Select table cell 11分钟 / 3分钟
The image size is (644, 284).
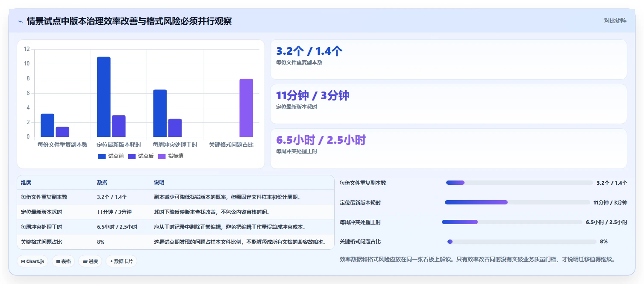(x=114, y=212)
